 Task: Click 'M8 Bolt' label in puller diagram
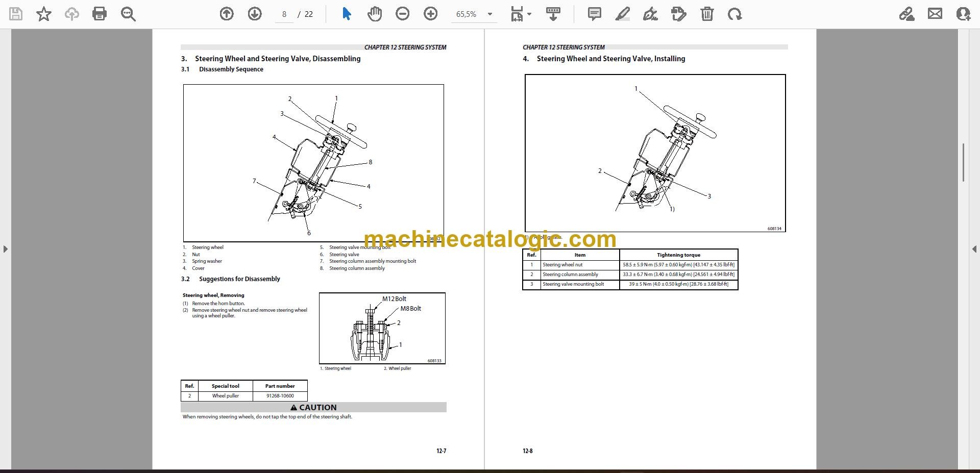pyautogui.click(x=410, y=309)
